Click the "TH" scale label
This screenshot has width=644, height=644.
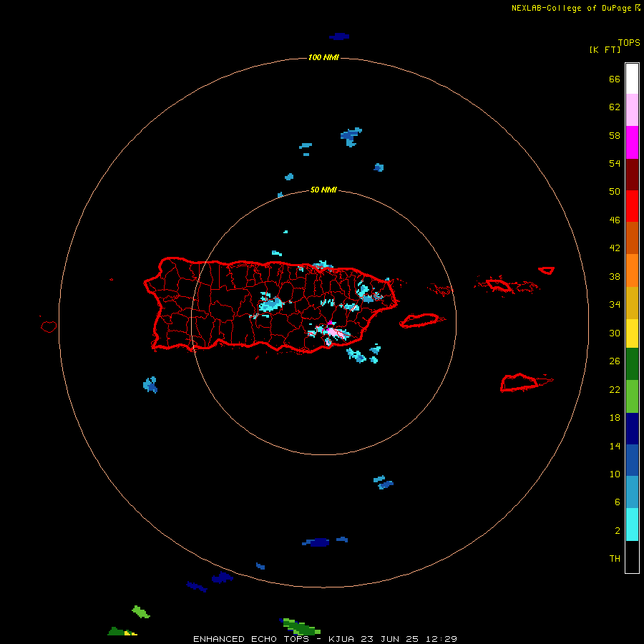tap(615, 559)
